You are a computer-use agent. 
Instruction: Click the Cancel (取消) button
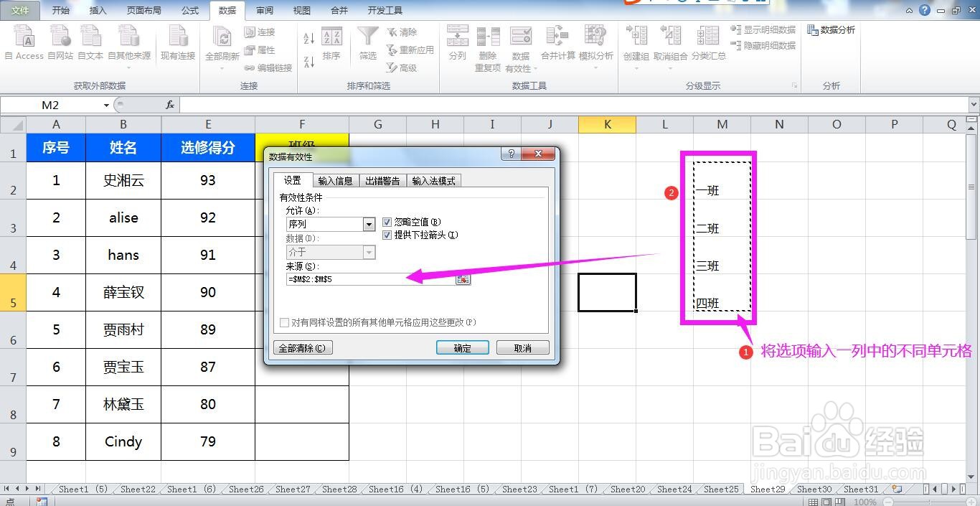pos(523,348)
